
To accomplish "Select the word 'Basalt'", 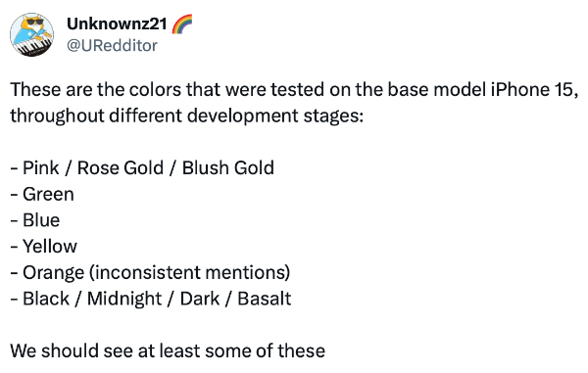I will pos(264,299).
